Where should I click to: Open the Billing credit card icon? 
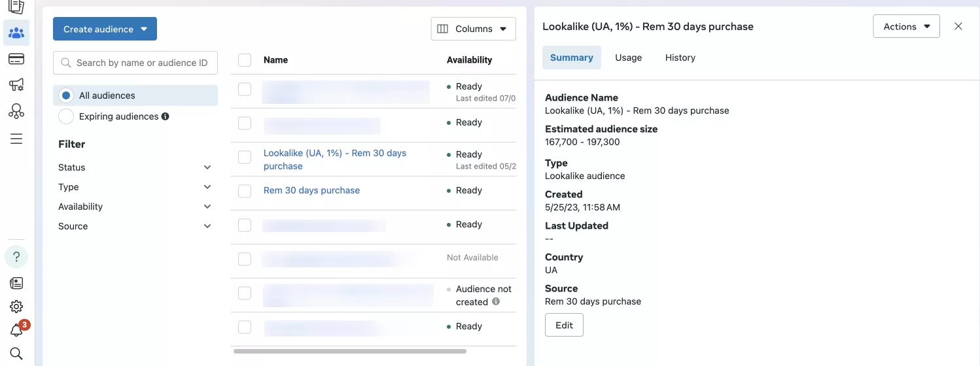point(16,59)
